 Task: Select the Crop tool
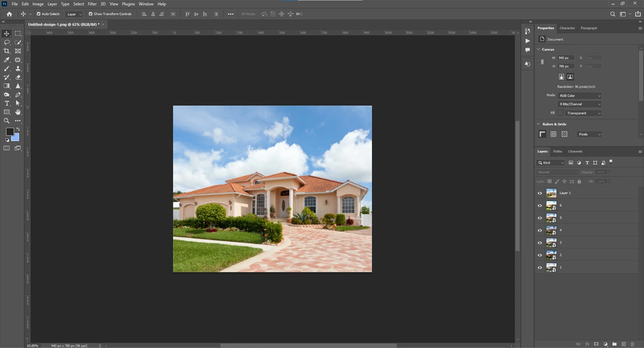pyautogui.click(x=6, y=50)
